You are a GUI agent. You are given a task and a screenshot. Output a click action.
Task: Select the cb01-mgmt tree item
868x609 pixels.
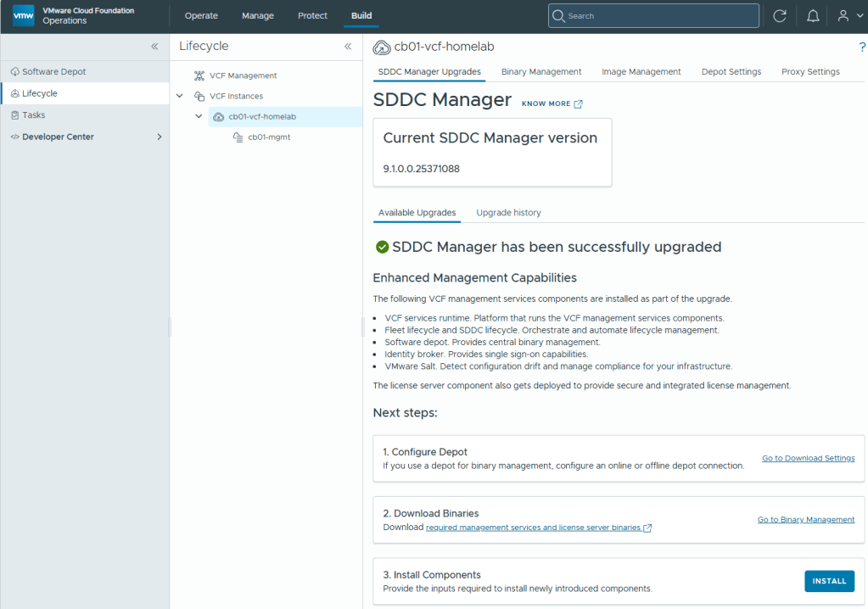(x=269, y=137)
